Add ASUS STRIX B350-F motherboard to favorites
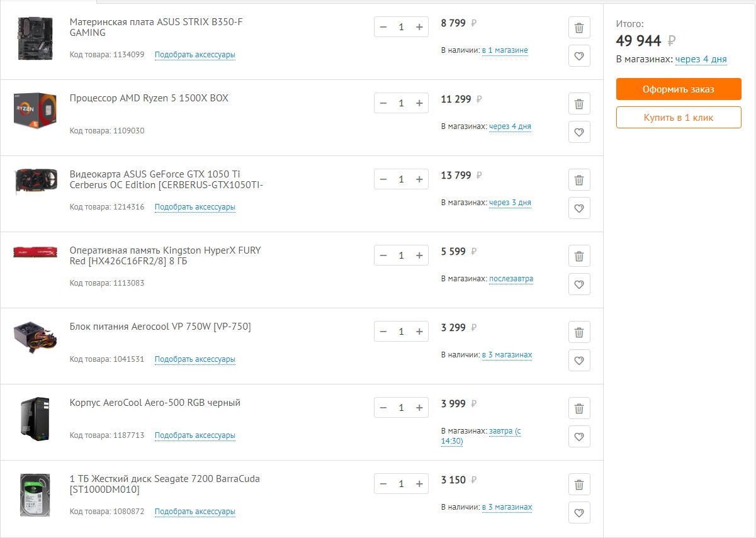 [x=579, y=56]
